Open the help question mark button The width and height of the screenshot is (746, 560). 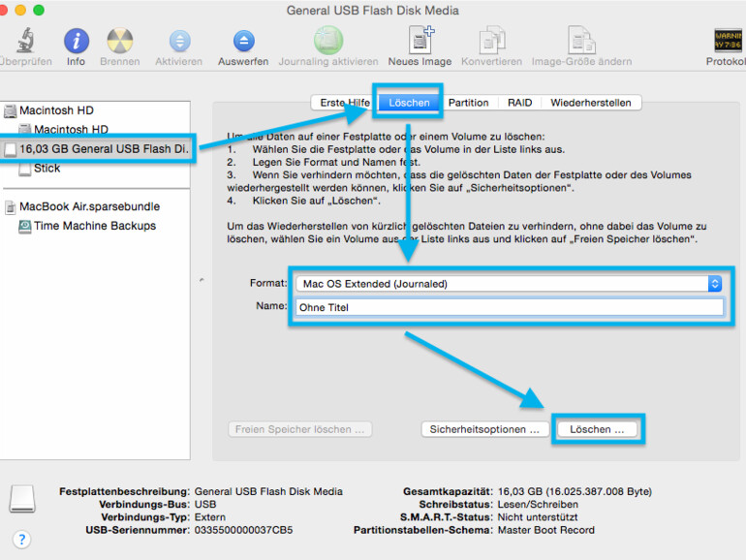pos(21,540)
